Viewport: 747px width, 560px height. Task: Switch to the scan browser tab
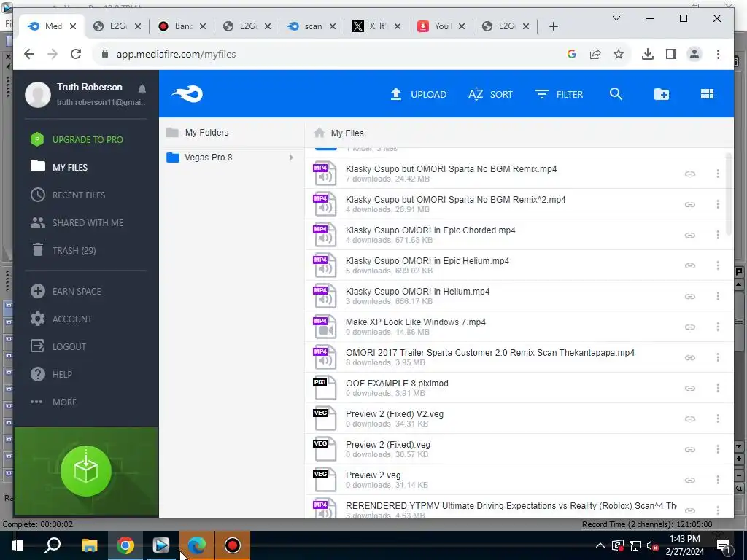(x=312, y=26)
